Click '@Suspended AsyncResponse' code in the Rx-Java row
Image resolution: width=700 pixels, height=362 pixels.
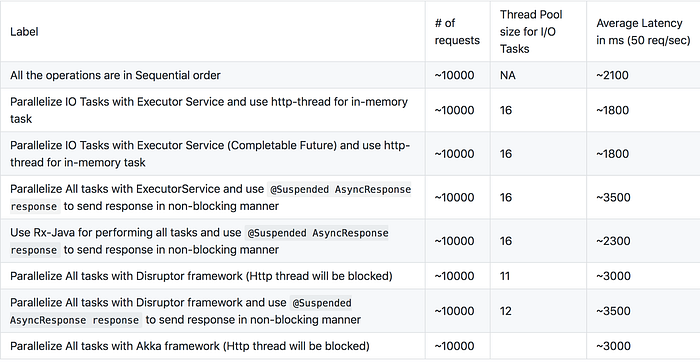click(x=317, y=233)
